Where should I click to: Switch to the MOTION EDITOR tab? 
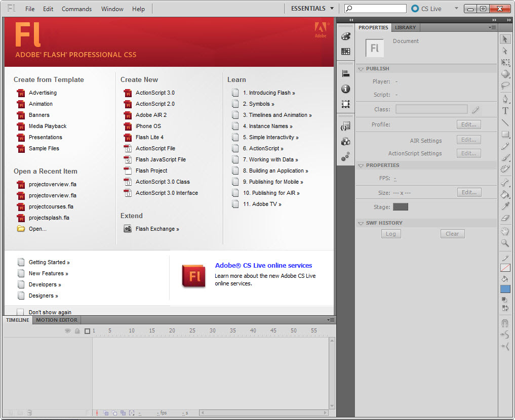(x=57, y=320)
